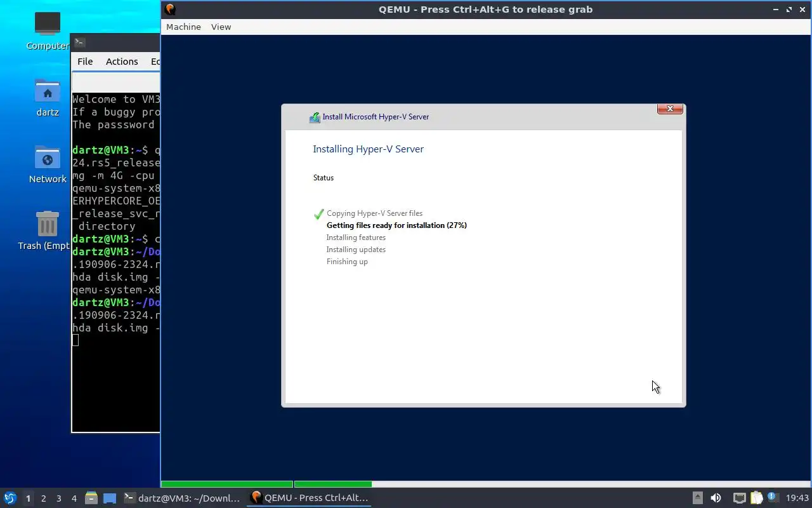Click the Installing features step
This screenshot has width=812, height=508.
click(356, 237)
